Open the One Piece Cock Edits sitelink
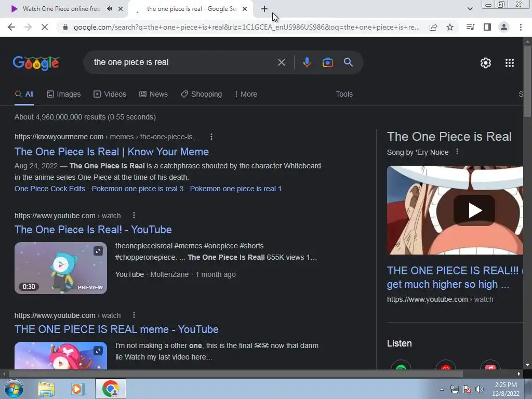Image resolution: width=532 pixels, height=399 pixels. coord(50,189)
